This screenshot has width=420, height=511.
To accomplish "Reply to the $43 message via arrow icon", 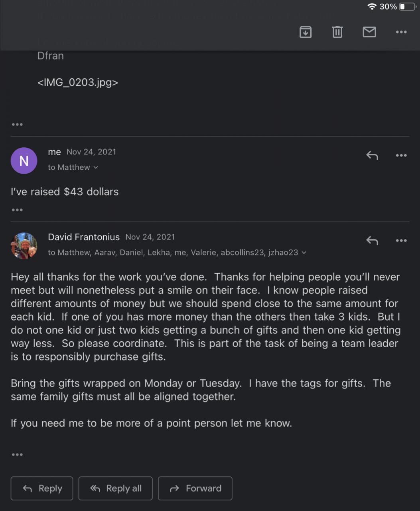I will 372,155.
